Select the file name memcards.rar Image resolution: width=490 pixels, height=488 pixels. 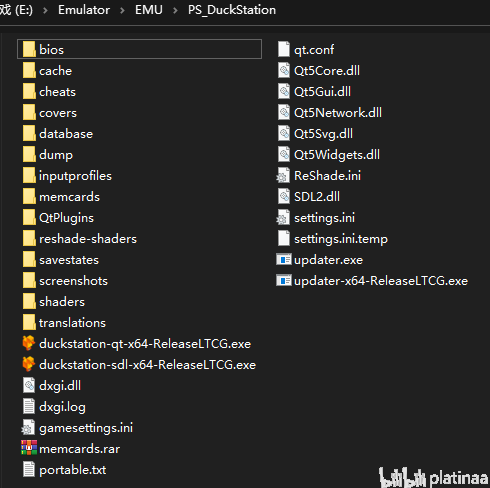[80, 449]
